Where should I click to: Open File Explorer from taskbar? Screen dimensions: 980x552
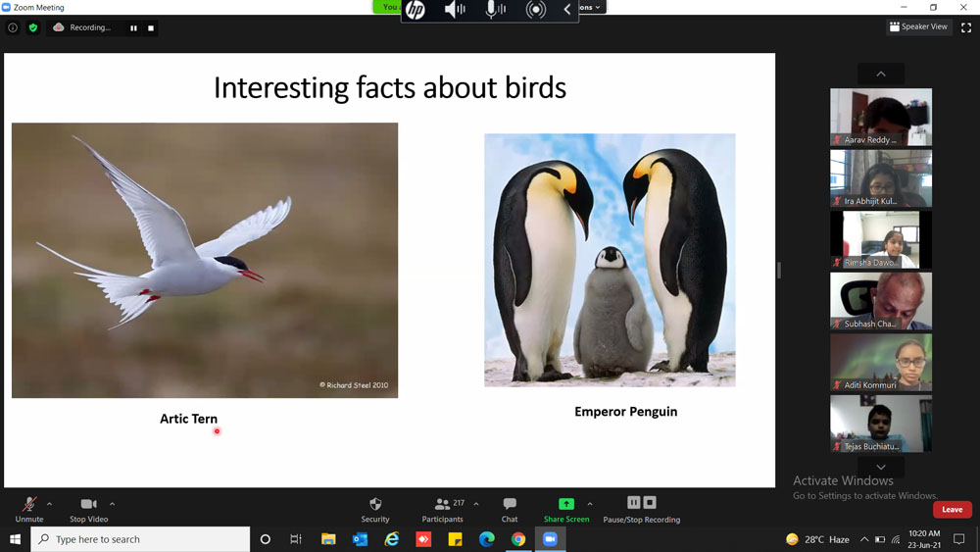(328, 539)
